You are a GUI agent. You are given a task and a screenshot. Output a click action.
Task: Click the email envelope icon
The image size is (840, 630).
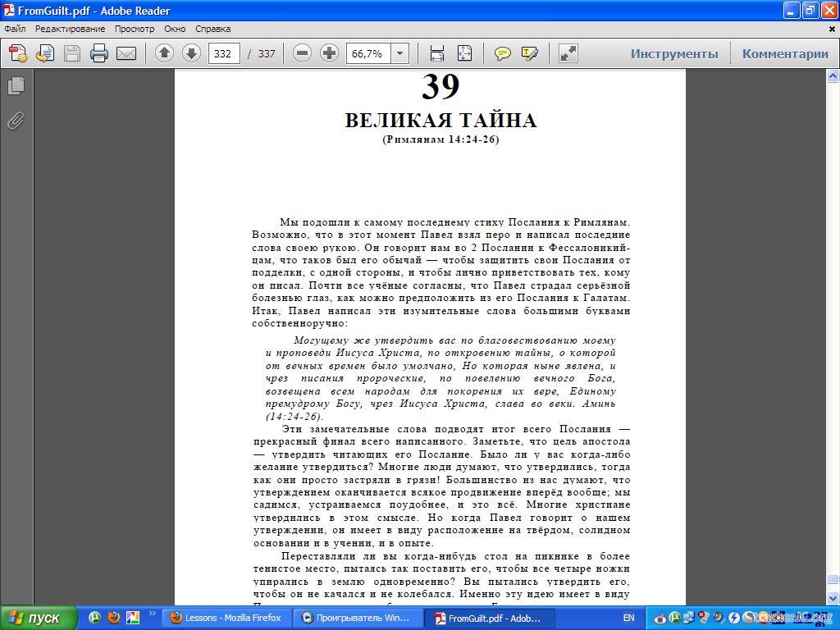[126, 54]
